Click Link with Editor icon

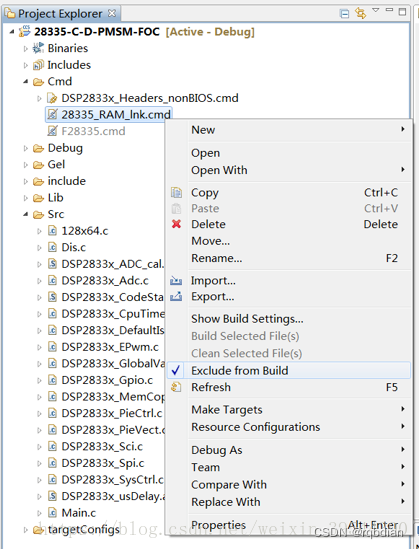(360, 13)
